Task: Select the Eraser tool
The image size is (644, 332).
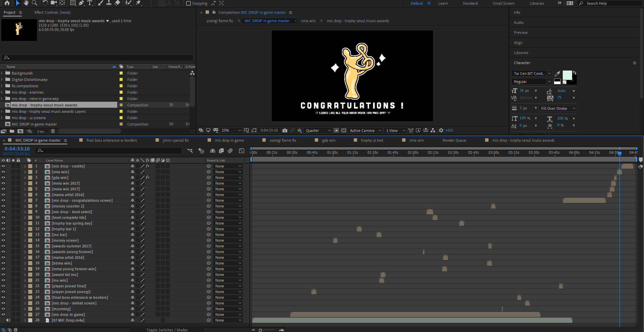Action: 117,3
